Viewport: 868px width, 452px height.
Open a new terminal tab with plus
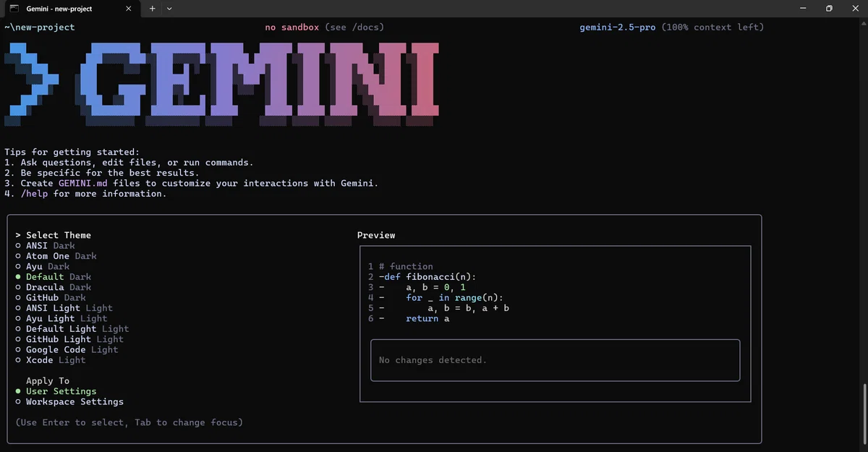tap(153, 8)
